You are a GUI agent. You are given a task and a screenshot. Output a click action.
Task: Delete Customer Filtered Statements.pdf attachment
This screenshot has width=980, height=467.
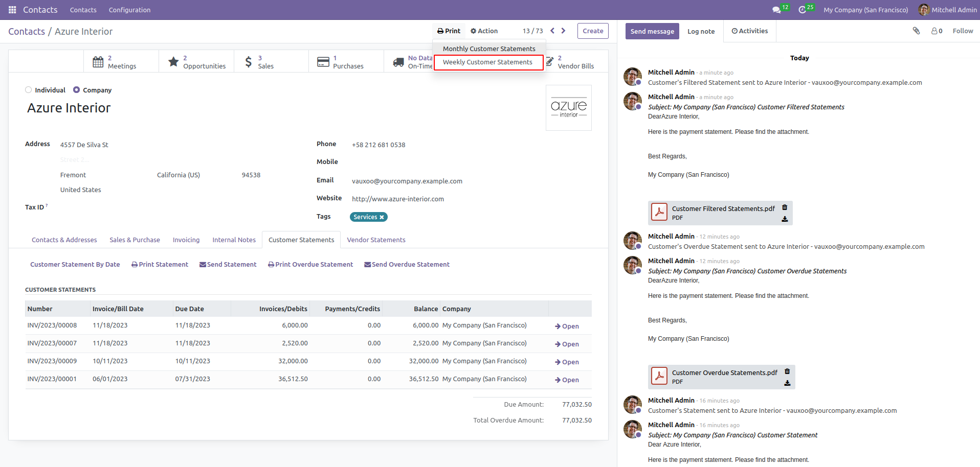click(785, 207)
